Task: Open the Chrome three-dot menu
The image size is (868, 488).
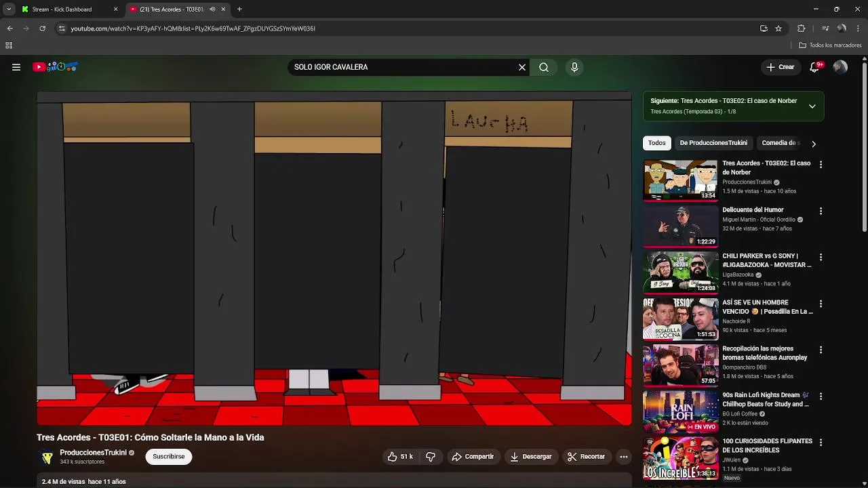Action: tap(858, 28)
